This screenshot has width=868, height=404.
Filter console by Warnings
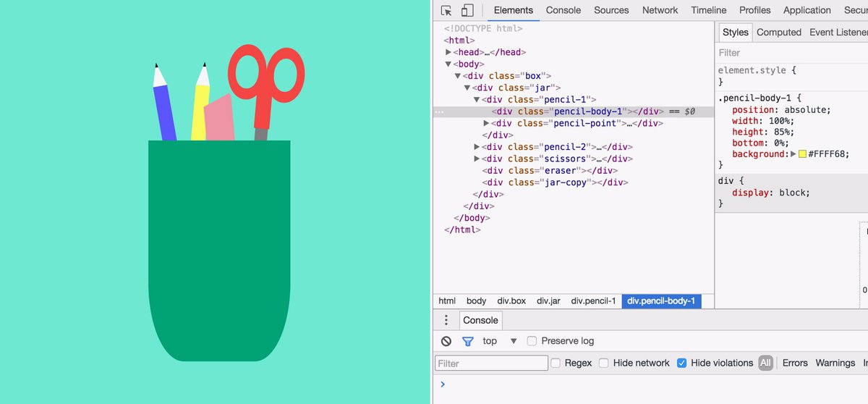click(x=835, y=363)
